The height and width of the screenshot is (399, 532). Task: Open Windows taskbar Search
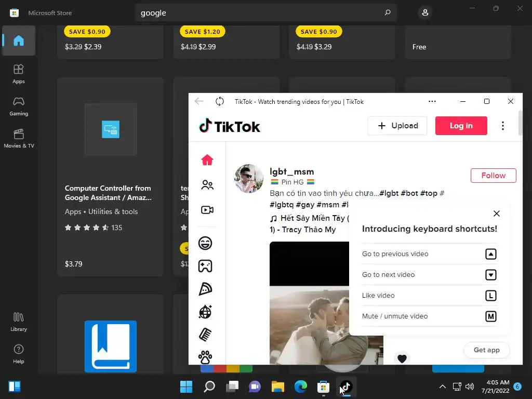tap(209, 387)
